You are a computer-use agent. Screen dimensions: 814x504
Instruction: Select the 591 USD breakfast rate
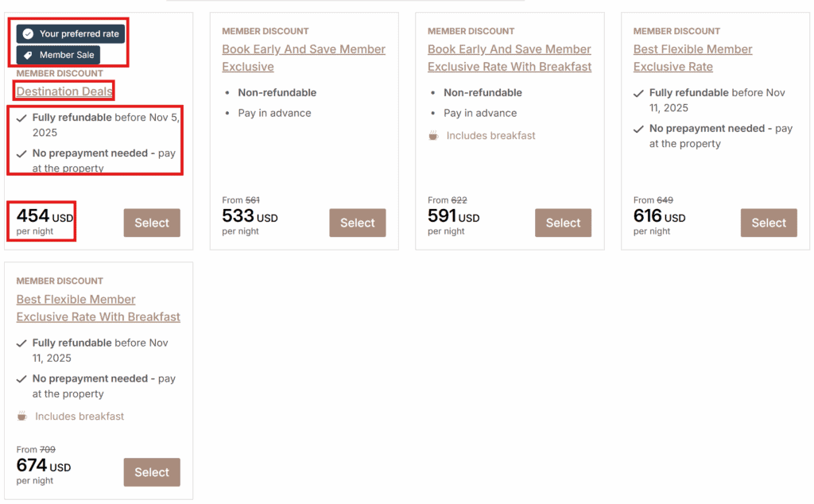tap(563, 223)
